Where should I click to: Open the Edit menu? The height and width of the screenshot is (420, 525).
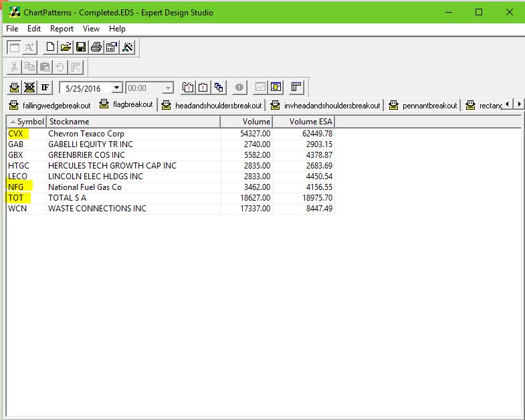(34, 29)
